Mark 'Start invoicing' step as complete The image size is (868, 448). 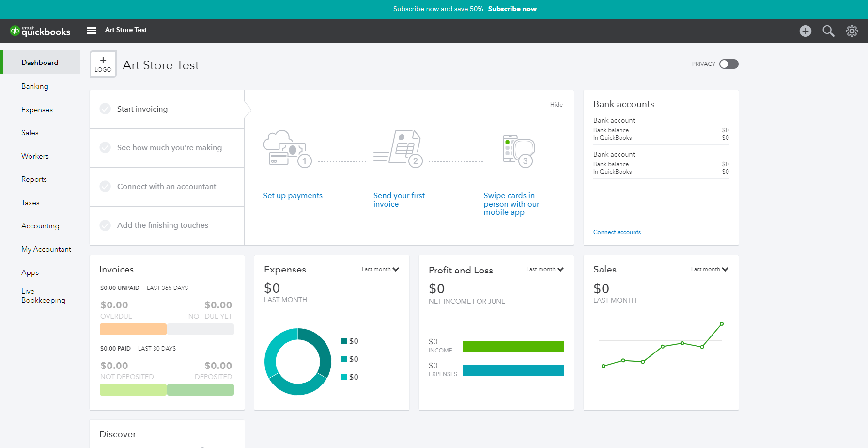point(105,109)
